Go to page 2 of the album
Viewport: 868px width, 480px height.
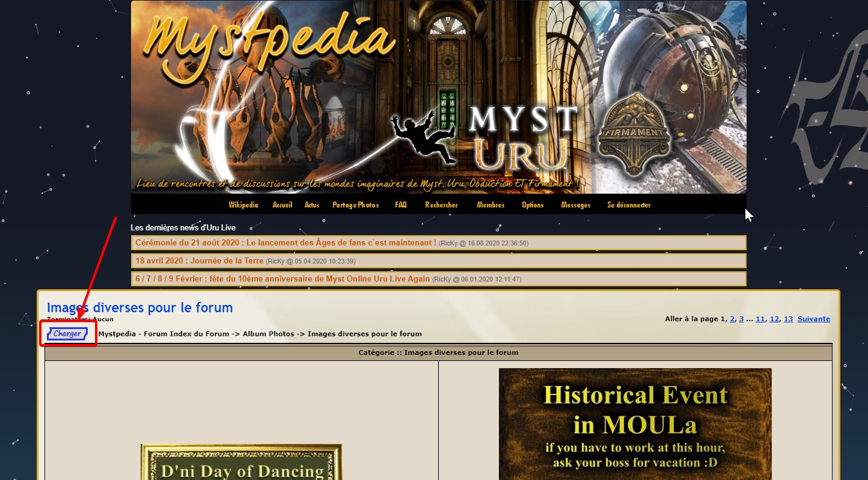[732, 319]
